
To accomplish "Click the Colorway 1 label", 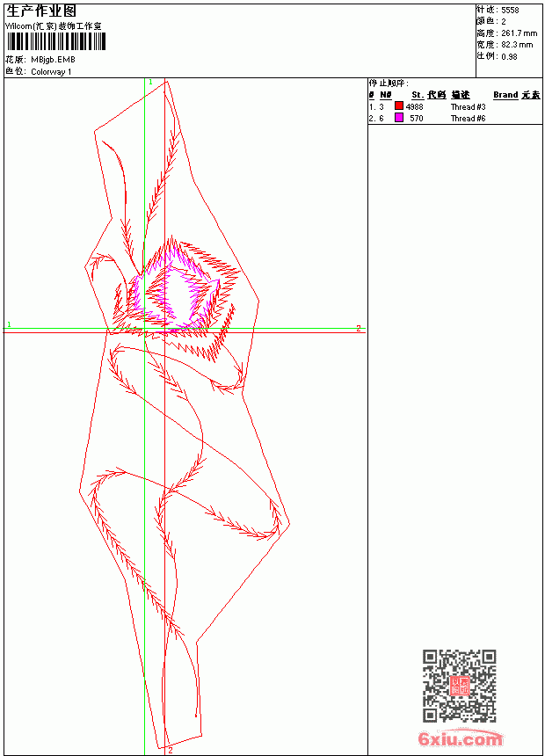I will pyautogui.click(x=51, y=72).
